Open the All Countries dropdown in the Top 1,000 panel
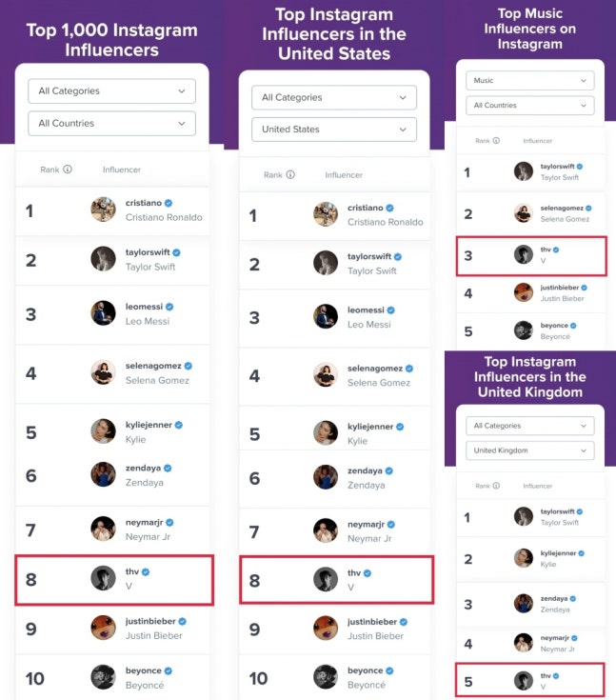This screenshot has height=700, width=616. click(x=111, y=124)
